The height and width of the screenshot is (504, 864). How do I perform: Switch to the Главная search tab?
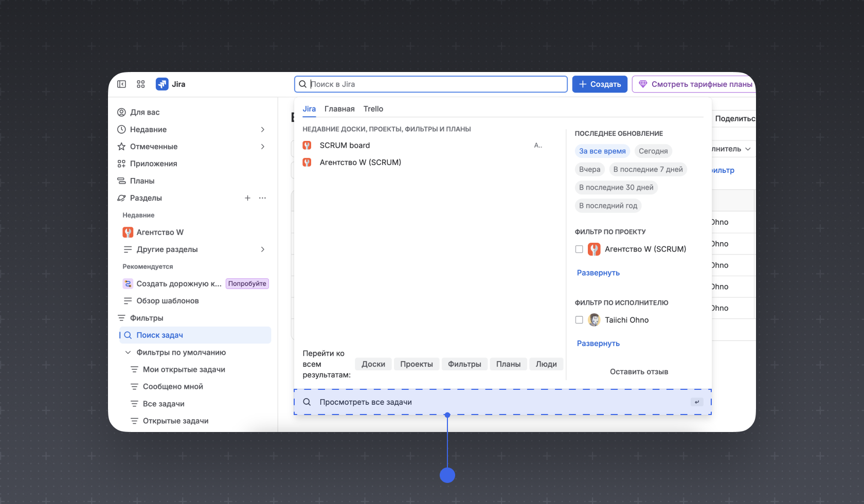click(x=339, y=109)
